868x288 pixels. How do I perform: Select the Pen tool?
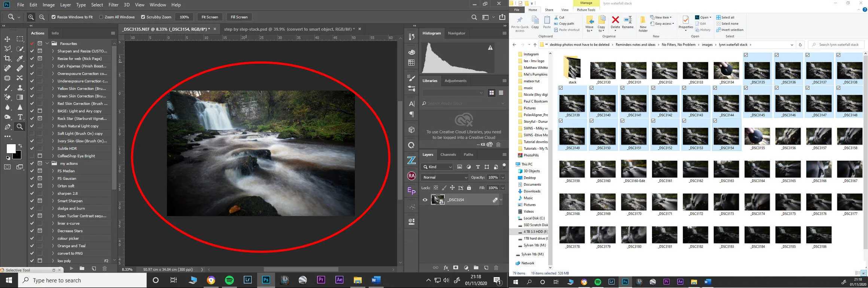pyautogui.click(x=7, y=127)
